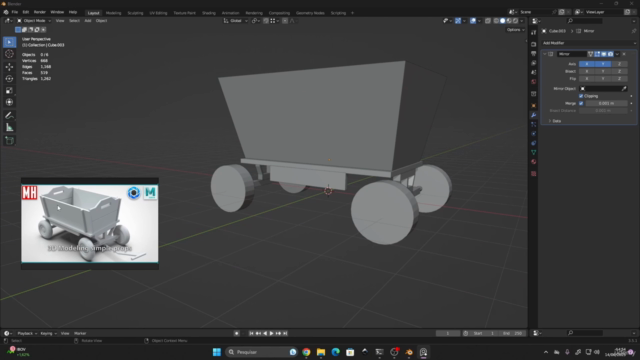Image resolution: width=640 pixels, height=360 pixels.
Task: Switch to the Sculpting workspace tab
Action: pyautogui.click(x=136, y=13)
